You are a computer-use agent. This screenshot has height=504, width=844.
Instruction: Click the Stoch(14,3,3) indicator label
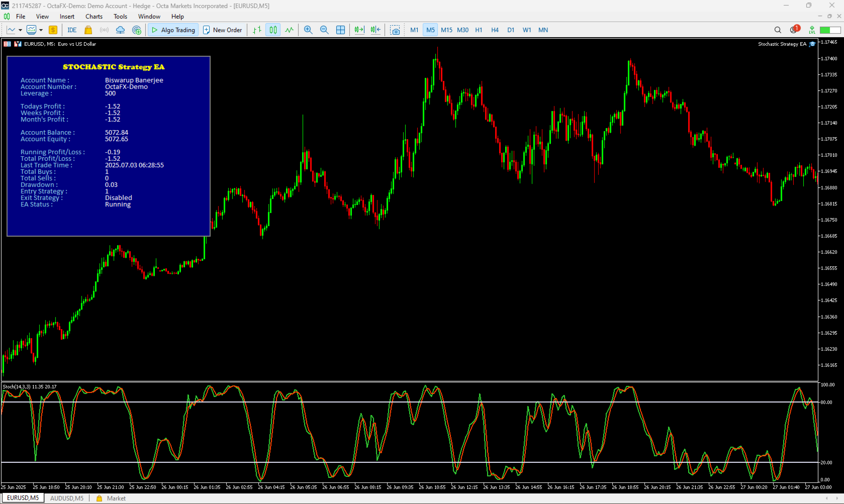(x=30, y=387)
